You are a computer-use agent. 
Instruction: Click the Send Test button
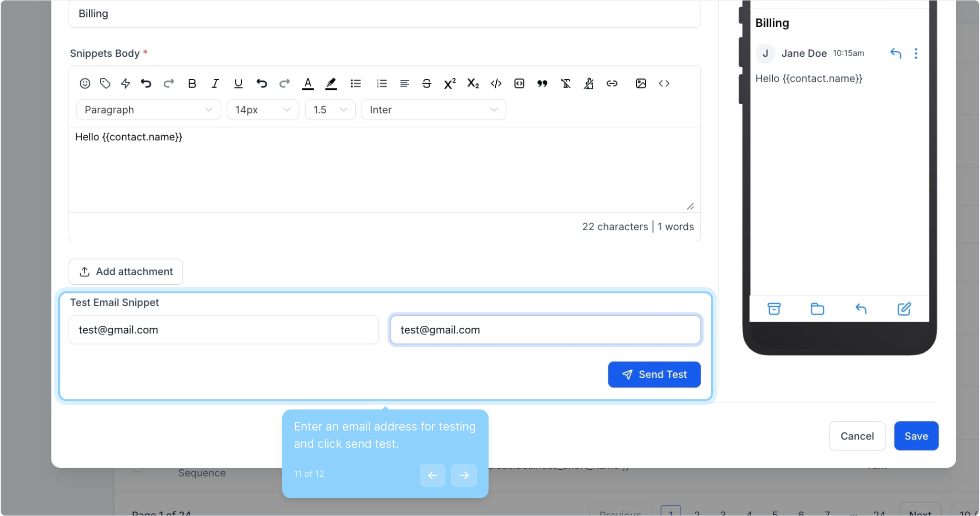[654, 375]
